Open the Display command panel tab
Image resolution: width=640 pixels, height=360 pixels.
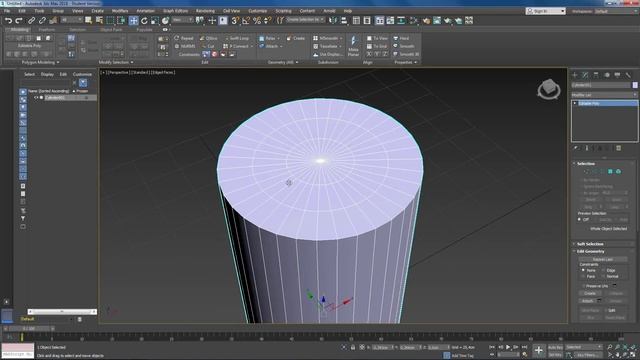pos(617,75)
